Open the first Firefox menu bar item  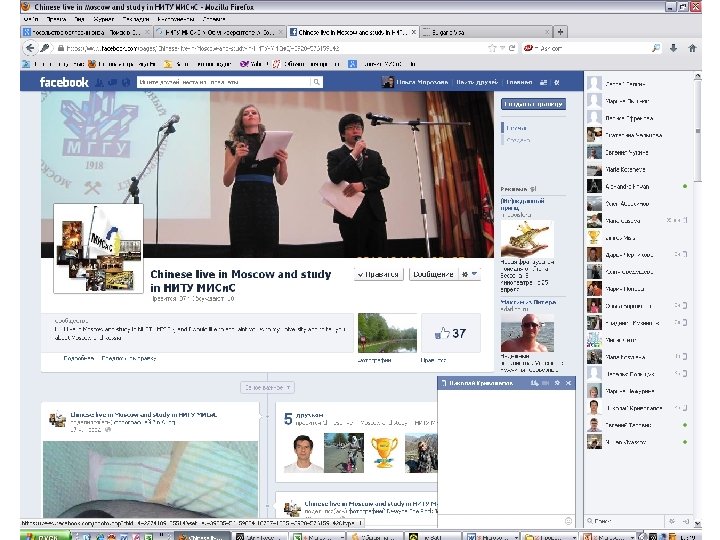click(31, 19)
